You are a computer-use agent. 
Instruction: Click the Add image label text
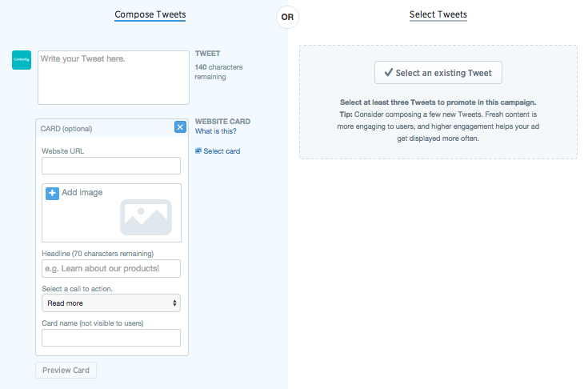[82, 192]
